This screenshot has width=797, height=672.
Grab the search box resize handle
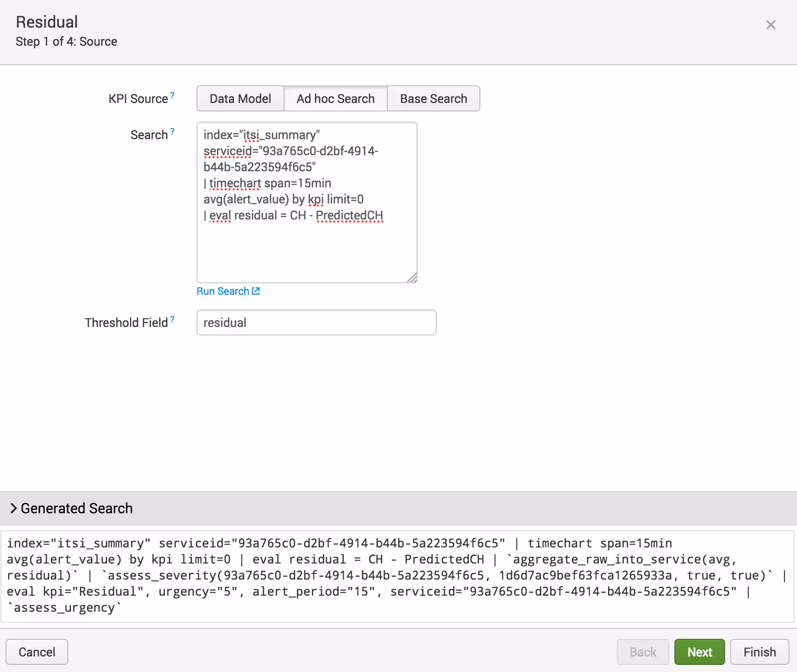412,278
